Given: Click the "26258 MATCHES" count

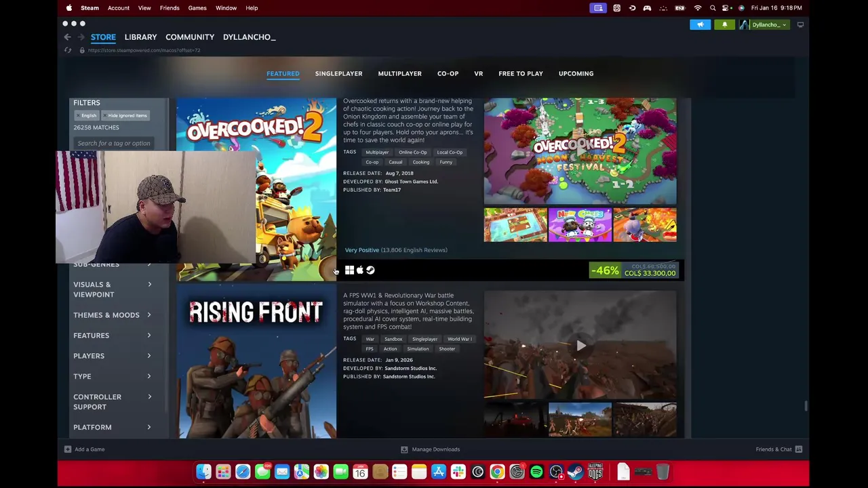Looking at the screenshot, I should point(96,127).
